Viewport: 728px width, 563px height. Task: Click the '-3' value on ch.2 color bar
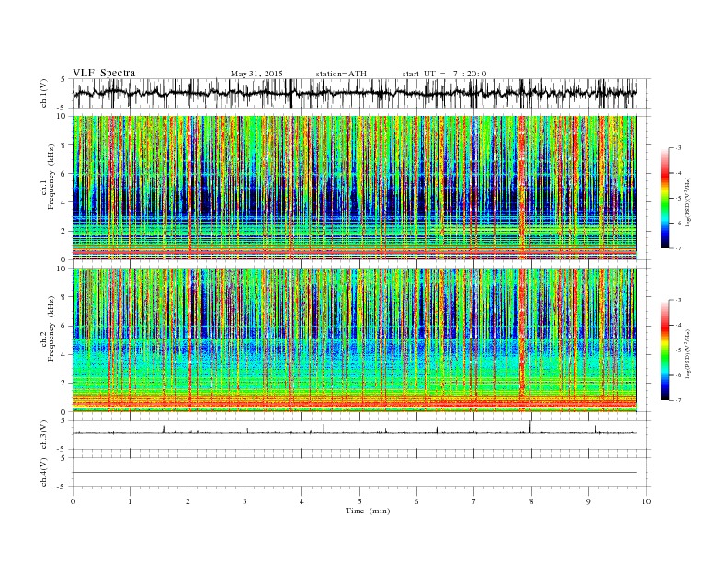click(x=678, y=301)
